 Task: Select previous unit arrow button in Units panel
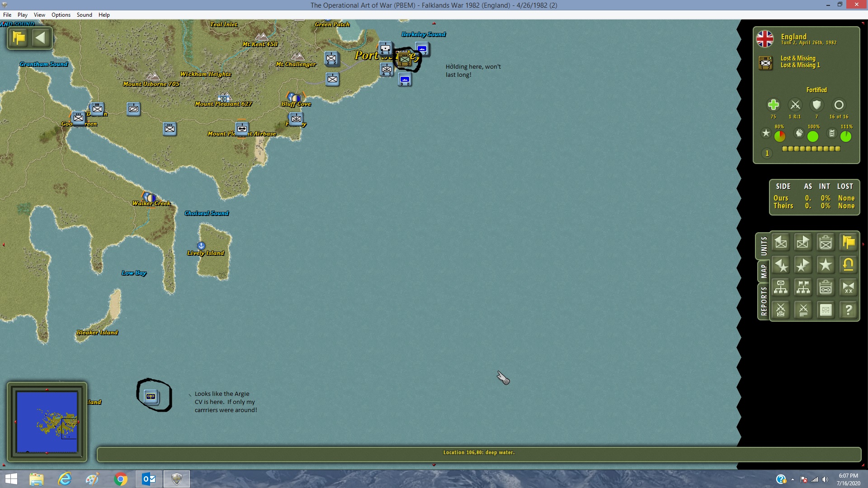[781, 243]
